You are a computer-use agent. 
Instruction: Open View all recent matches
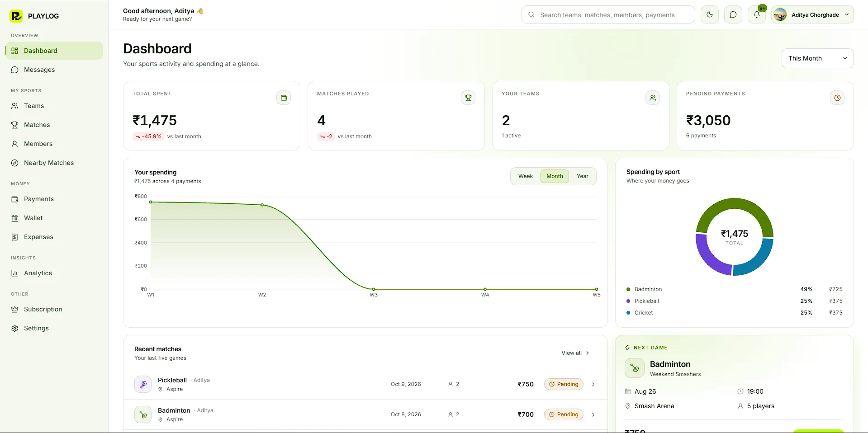[x=575, y=353]
